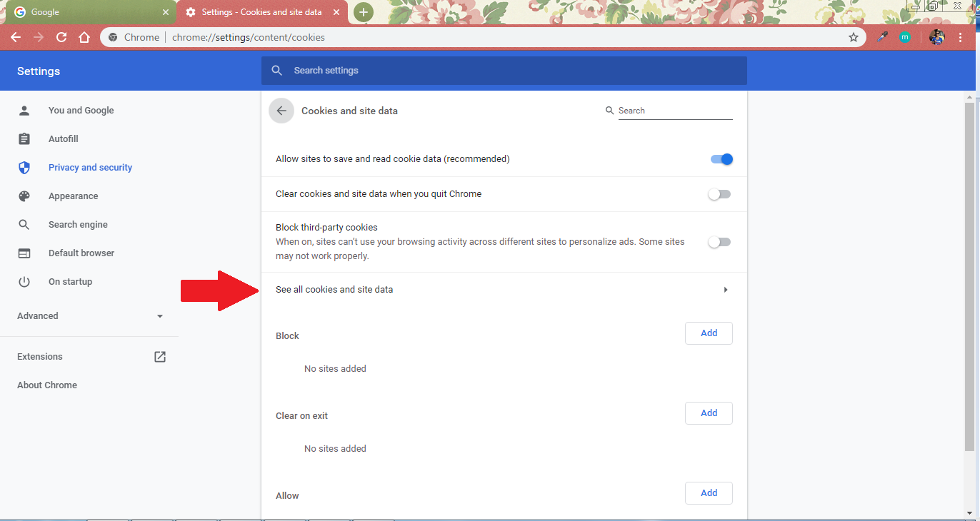
Task: Focus the cookies Search field
Action: point(675,111)
